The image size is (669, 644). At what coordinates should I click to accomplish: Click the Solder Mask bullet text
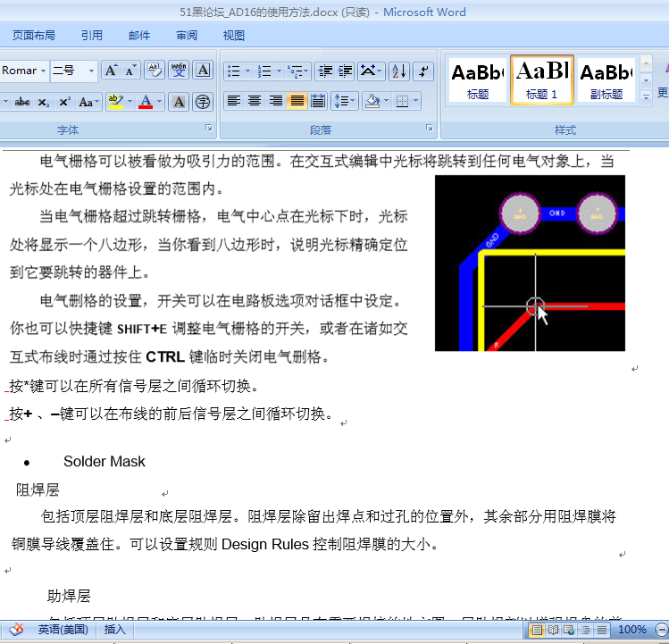(105, 462)
